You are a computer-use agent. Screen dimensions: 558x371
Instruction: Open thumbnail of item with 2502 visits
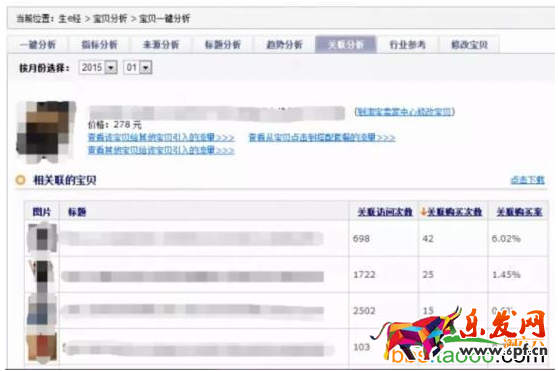point(42,311)
